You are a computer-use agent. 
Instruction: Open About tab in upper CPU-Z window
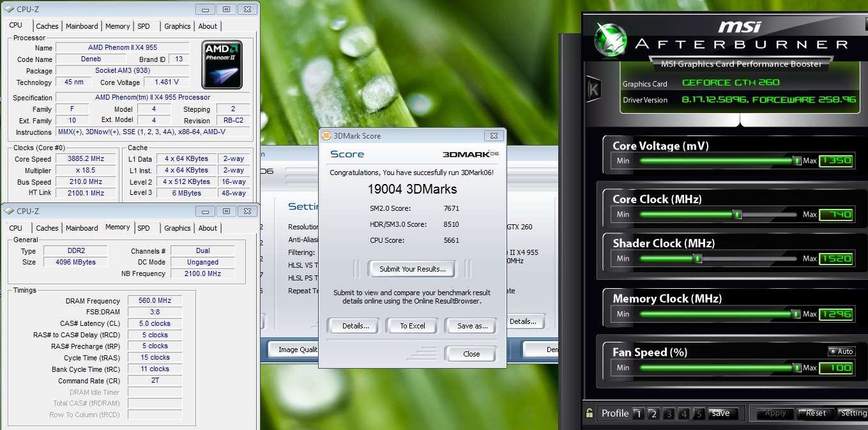[208, 26]
